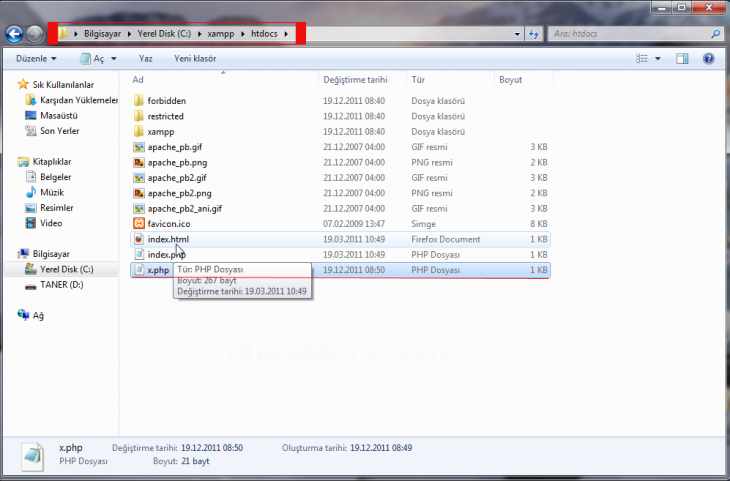Open the address bar history dropdown
The height and width of the screenshot is (481, 730).
tap(517, 34)
